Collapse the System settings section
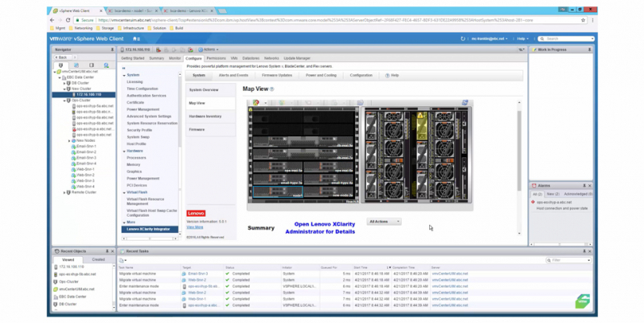The width and height of the screenshot is (644, 323). (x=124, y=75)
